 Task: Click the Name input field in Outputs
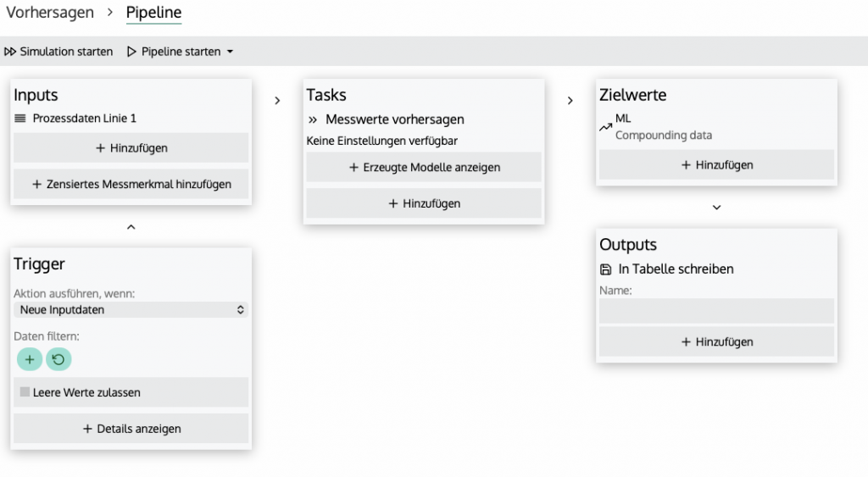pyautogui.click(x=716, y=311)
